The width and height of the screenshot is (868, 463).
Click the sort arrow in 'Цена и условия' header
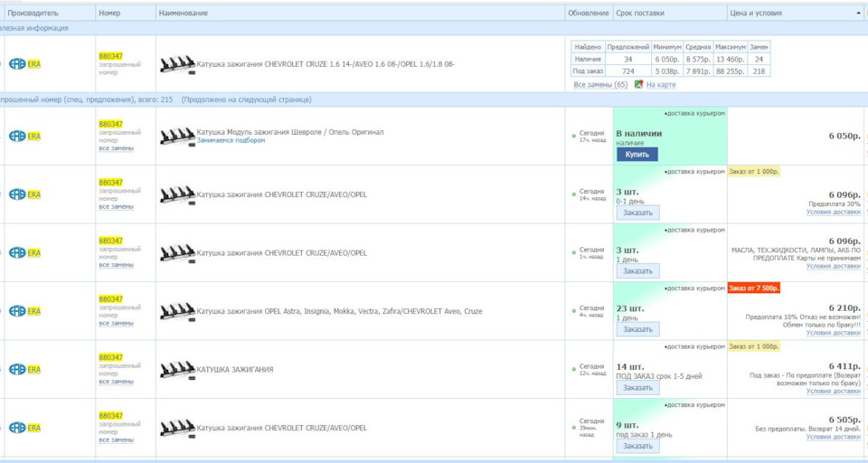pos(859,13)
